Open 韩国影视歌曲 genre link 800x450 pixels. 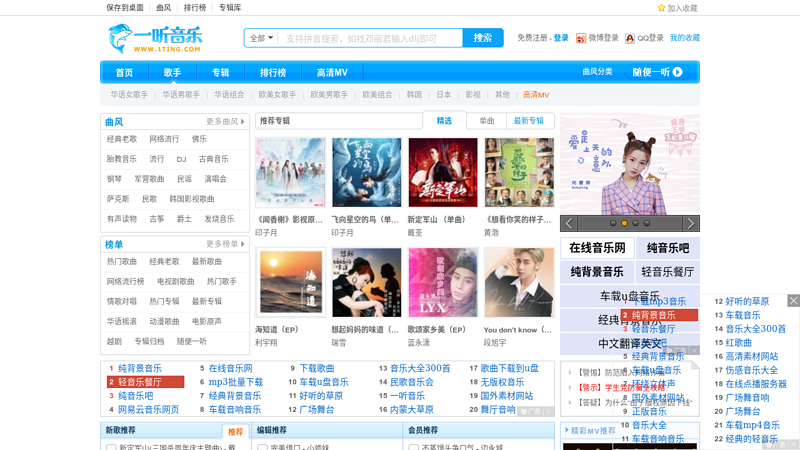pyautogui.click(x=192, y=198)
